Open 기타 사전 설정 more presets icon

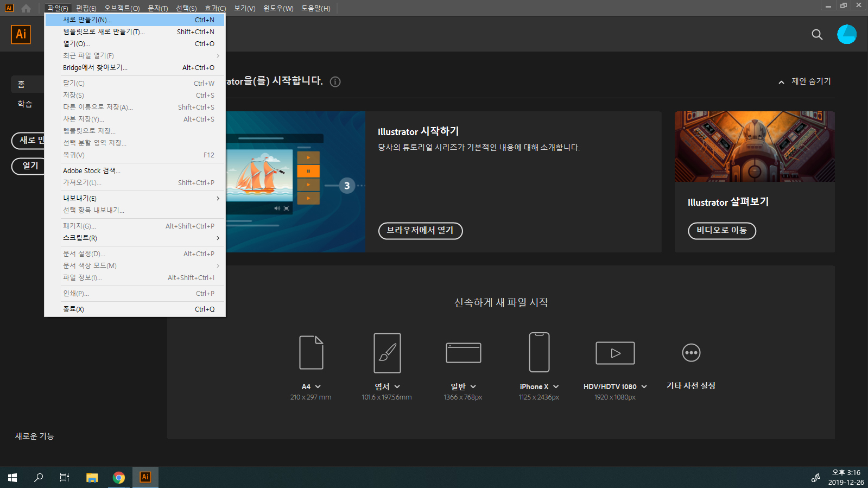pos(691,353)
